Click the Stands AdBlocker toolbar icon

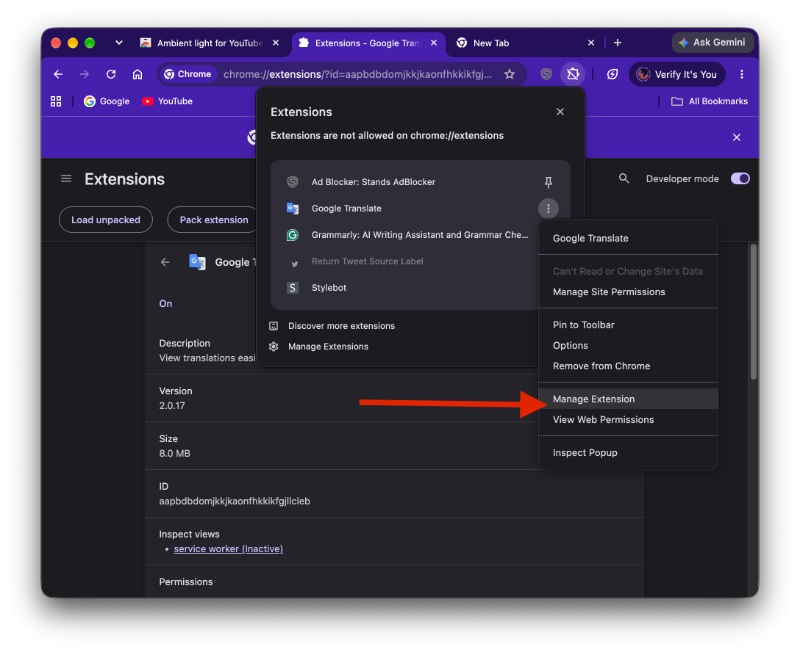coord(546,74)
